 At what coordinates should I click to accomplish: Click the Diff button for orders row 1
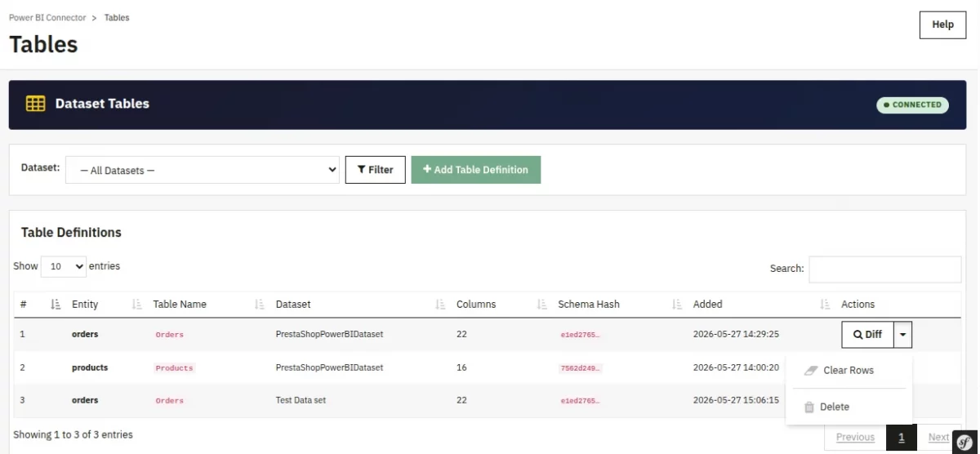tap(867, 334)
